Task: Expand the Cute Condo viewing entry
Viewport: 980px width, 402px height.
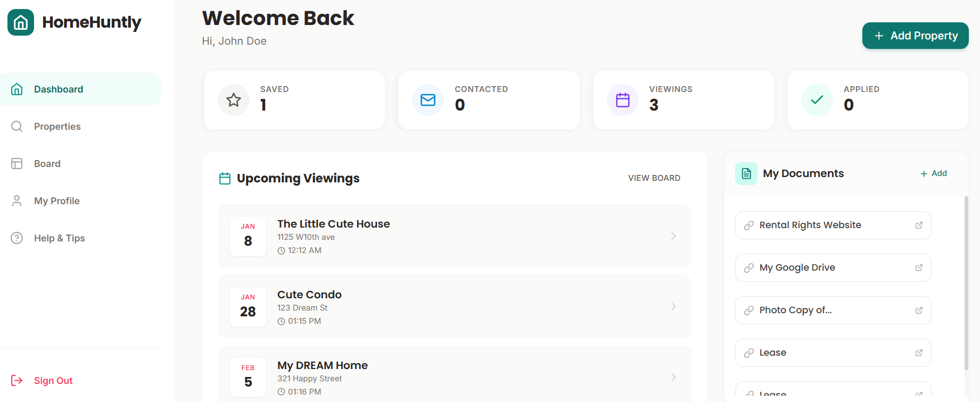Action: click(673, 306)
